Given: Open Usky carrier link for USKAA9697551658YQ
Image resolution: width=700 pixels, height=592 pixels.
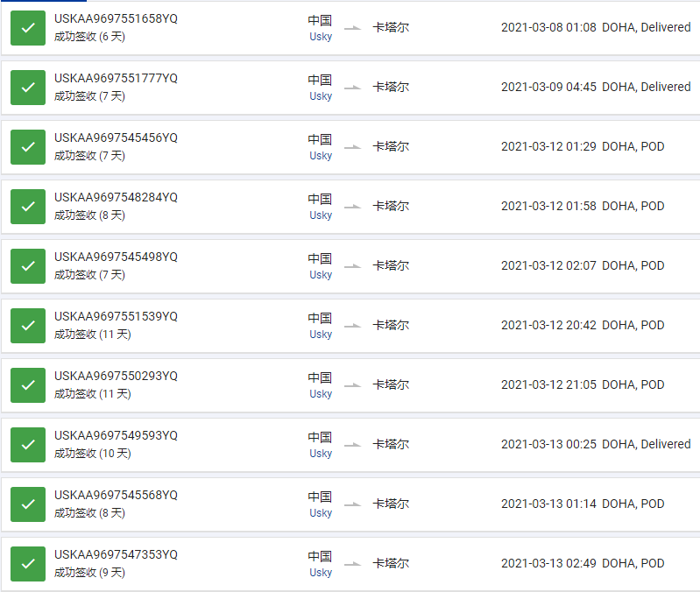Looking at the screenshot, I should pos(321,37).
